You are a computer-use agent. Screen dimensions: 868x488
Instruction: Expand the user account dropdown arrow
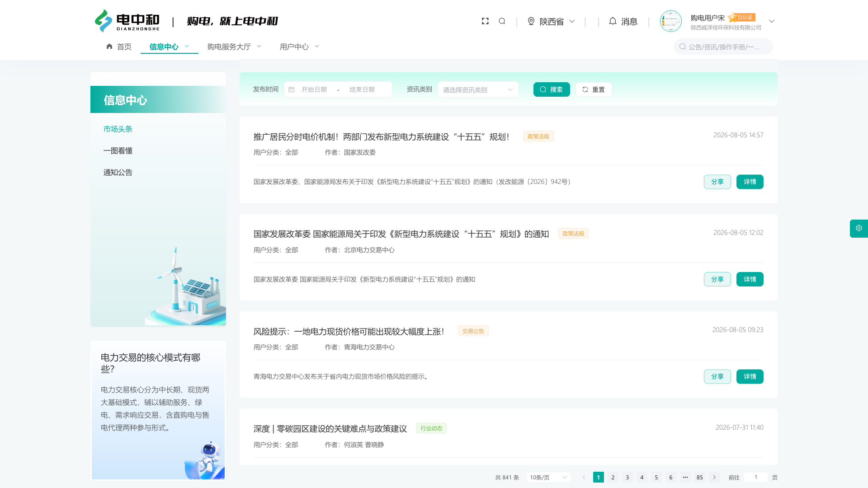[772, 21]
